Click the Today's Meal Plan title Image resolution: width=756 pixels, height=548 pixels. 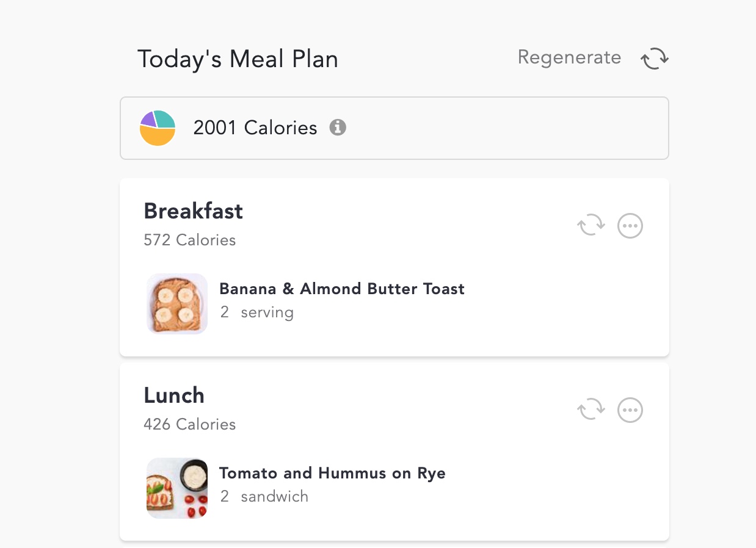(x=238, y=59)
